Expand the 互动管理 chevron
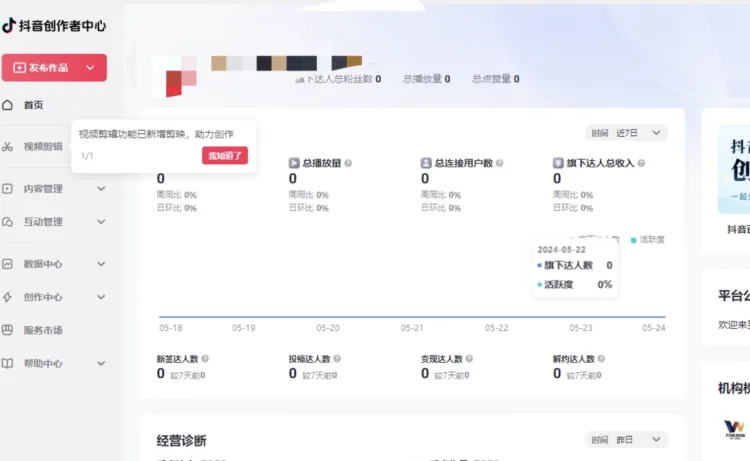The width and height of the screenshot is (750, 461). tap(101, 222)
